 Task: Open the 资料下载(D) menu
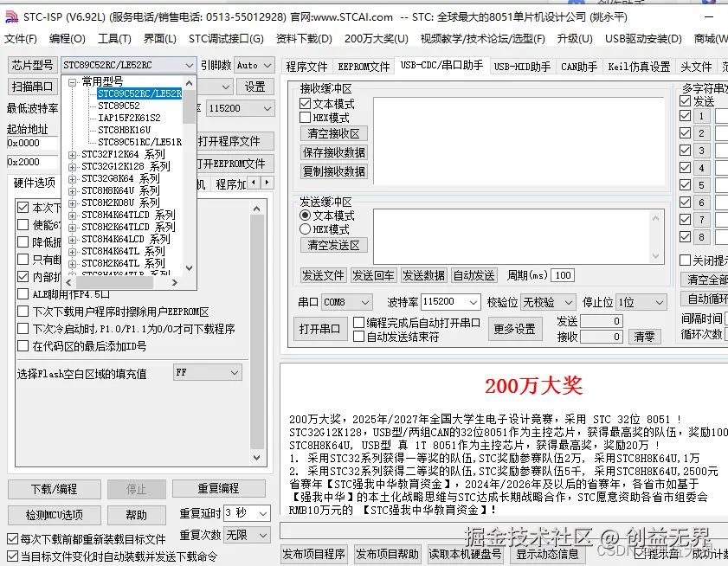pyautogui.click(x=304, y=39)
